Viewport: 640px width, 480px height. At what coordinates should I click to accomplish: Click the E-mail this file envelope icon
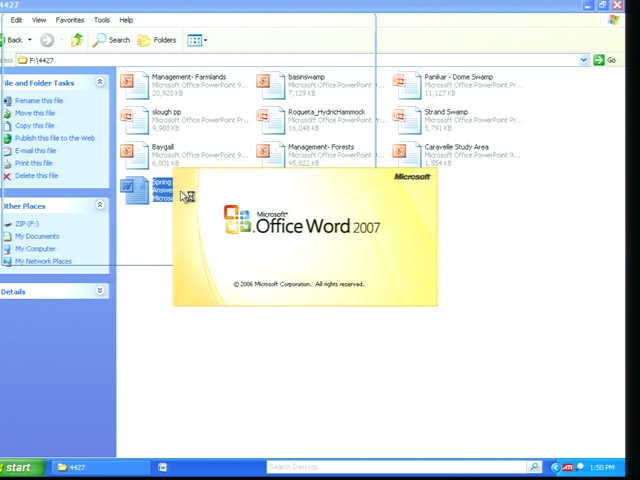click(7, 151)
